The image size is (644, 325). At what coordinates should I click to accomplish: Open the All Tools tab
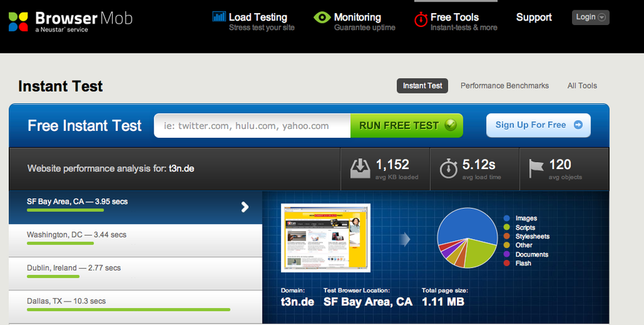point(582,86)
